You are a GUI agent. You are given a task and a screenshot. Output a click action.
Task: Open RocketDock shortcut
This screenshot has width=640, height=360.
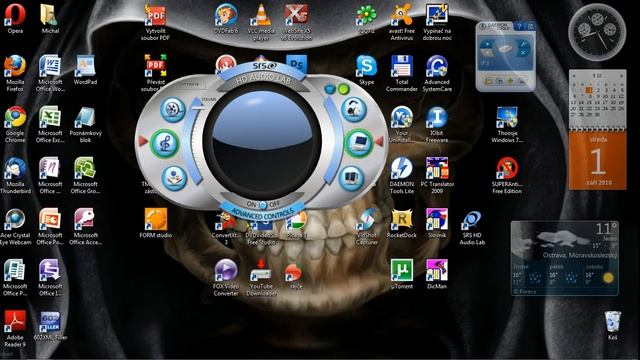click(x=402, y=223)
